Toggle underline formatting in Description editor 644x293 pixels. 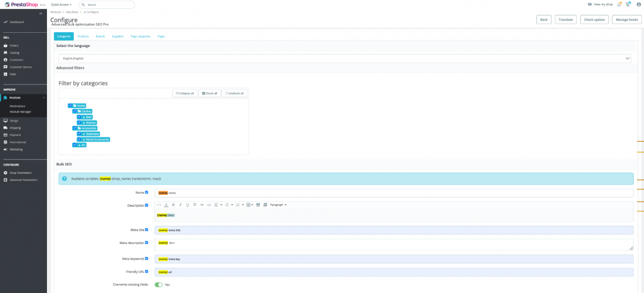(187, 205)
